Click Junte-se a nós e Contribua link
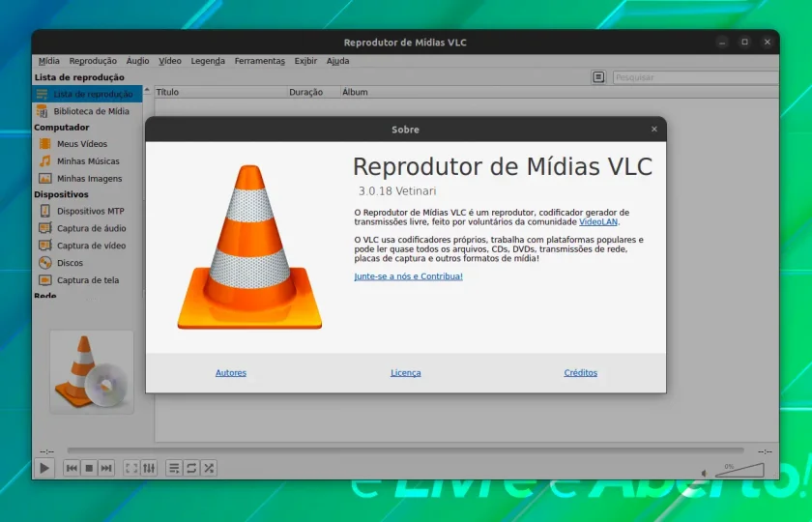The image size is (812, 522). point(408,276)
